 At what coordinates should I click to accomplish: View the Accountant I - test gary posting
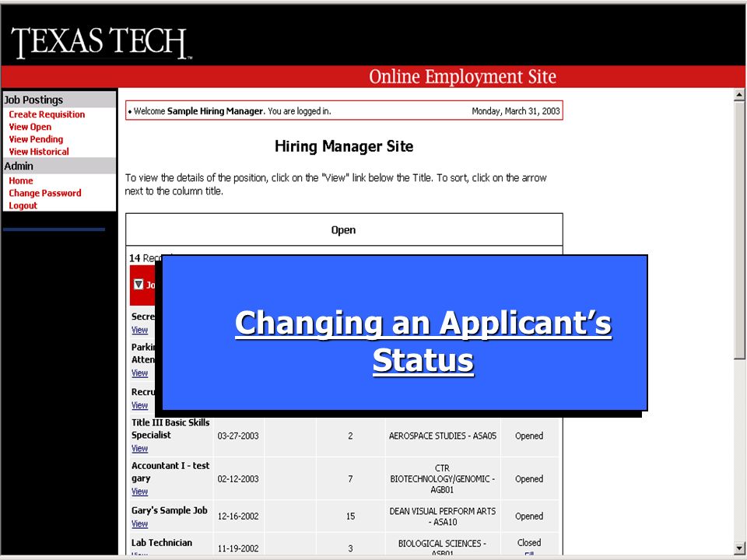click(139, 491)
